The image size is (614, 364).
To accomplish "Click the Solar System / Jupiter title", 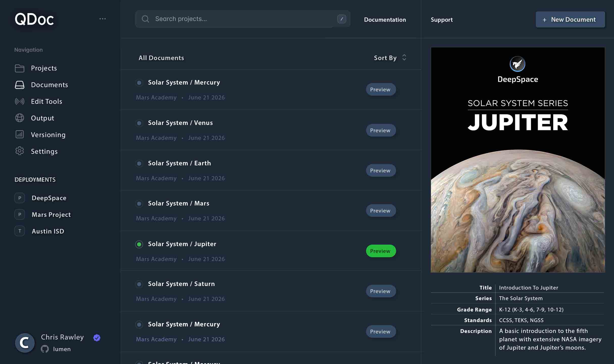I will coord(182,244).
